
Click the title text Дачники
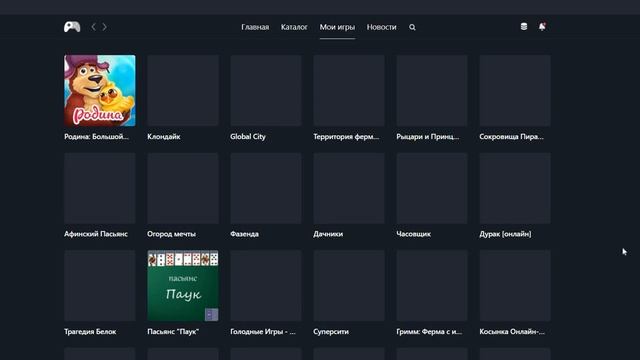pyautogui.click(x=328, y=234)
